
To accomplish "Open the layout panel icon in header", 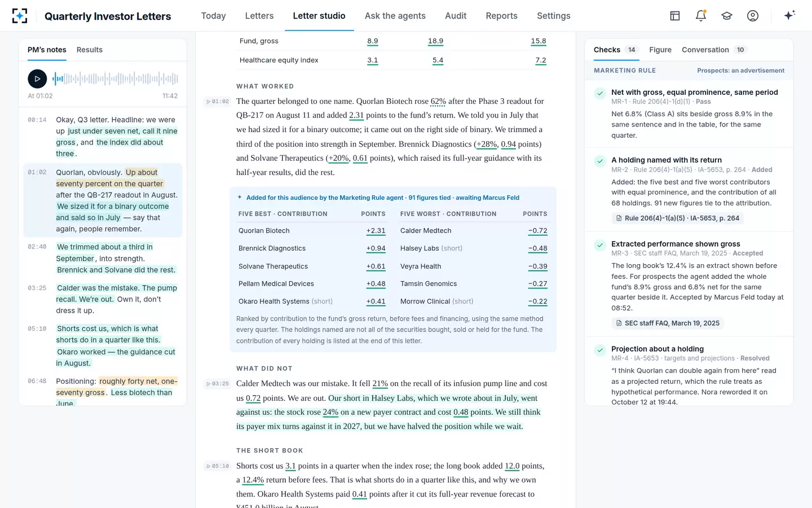I will click(675, 16).
